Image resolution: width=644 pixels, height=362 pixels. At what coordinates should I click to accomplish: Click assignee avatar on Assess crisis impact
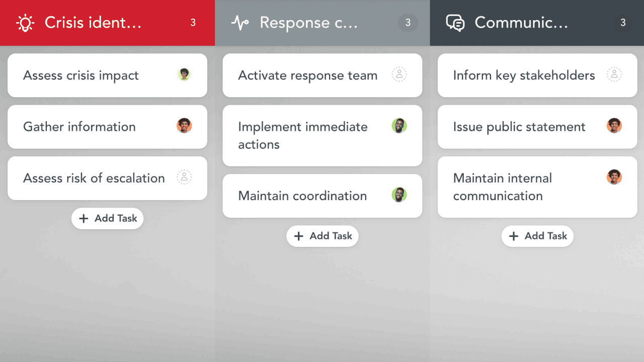click(184, 74)
